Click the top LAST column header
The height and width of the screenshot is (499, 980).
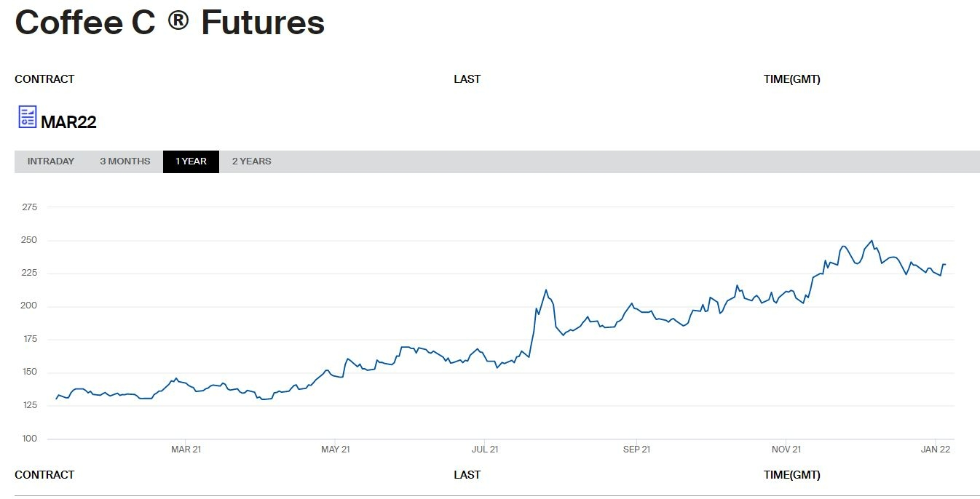click(467, 79)
